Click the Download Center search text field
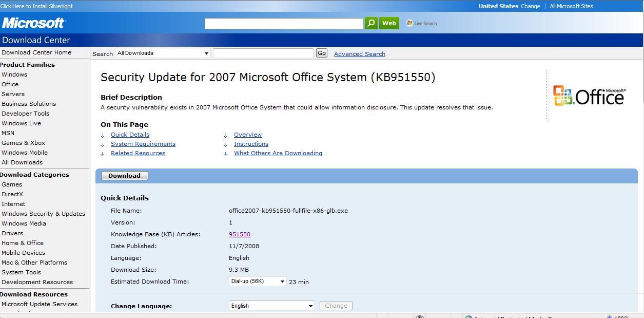Viewport: 644px width, 318px height. coord(263,53)
